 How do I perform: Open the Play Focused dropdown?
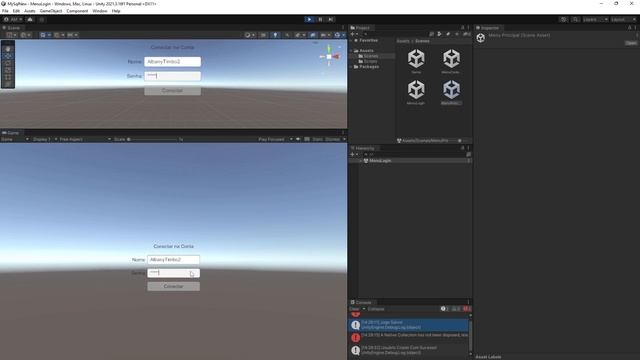point(275,139)
